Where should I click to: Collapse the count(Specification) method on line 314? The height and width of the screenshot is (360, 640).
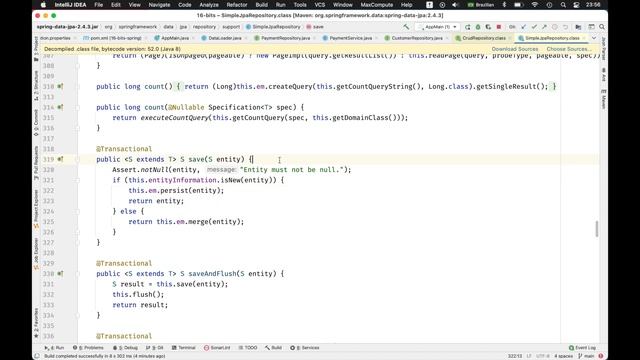click(78, 107)
